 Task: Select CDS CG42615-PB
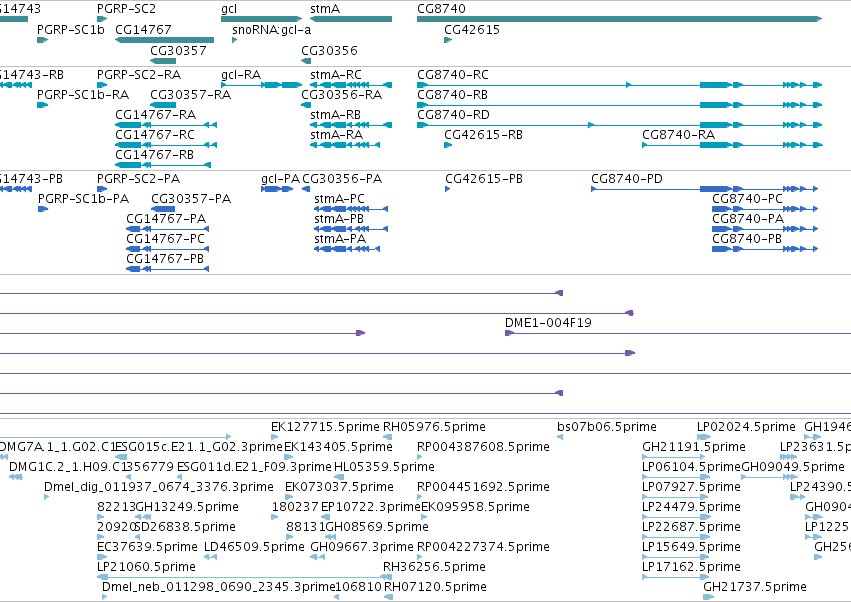click(x=447, y=189)
